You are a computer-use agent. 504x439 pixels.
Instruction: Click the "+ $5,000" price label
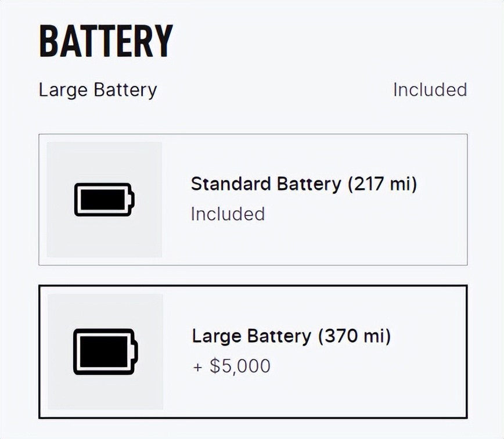tap(231, 366)
